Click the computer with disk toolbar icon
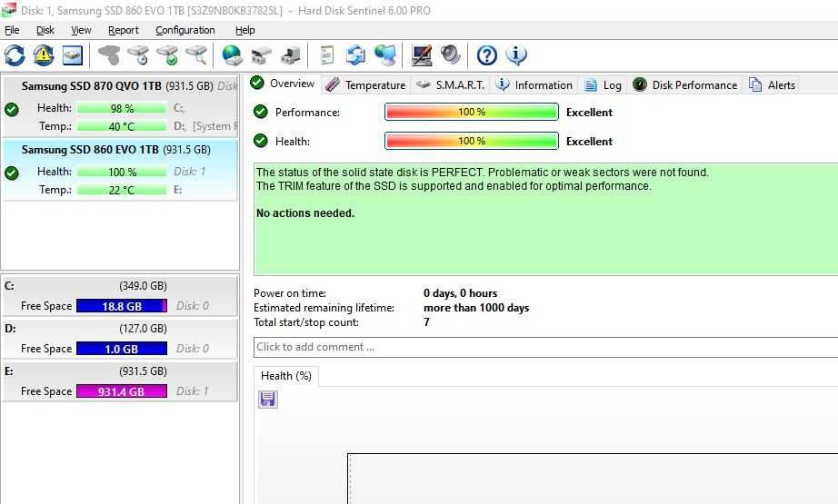Image resolution: width=838 pixels, height=504 pixels. (291, 55)
